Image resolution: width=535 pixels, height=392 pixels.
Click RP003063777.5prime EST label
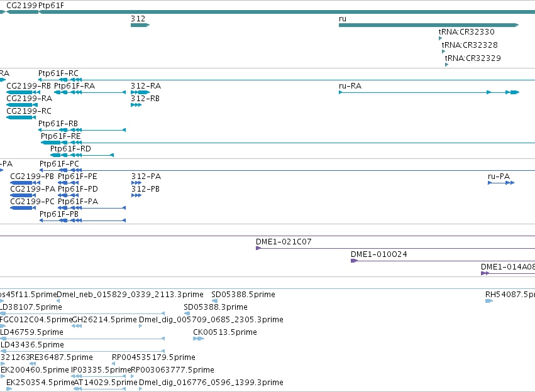point(173,370)
